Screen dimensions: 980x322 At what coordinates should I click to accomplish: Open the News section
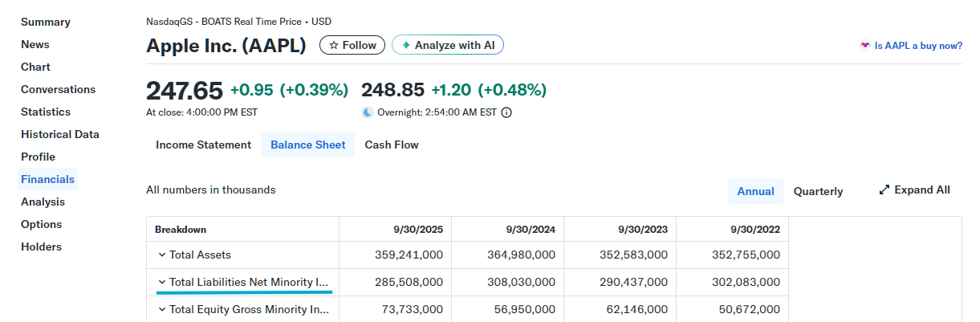[x=35, y=44]
